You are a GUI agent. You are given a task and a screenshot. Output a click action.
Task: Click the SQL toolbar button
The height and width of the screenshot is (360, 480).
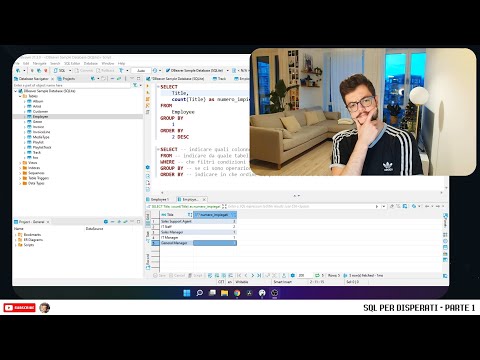[x=60, y=71]
